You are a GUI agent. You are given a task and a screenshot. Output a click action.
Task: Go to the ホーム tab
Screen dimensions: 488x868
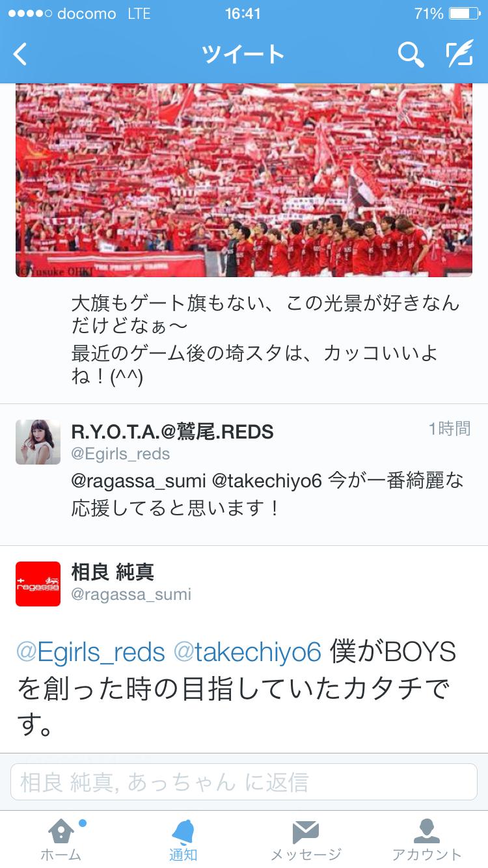[61, 840]
